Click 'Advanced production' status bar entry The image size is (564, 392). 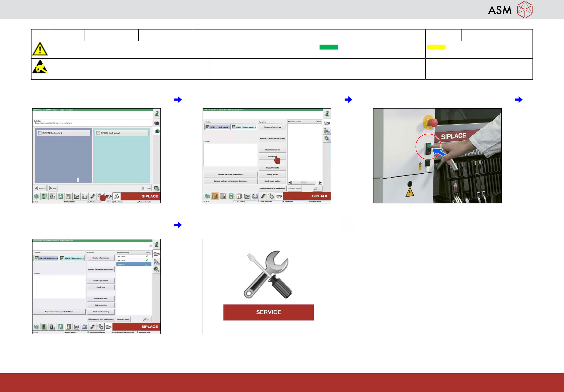tap(97, 332)
